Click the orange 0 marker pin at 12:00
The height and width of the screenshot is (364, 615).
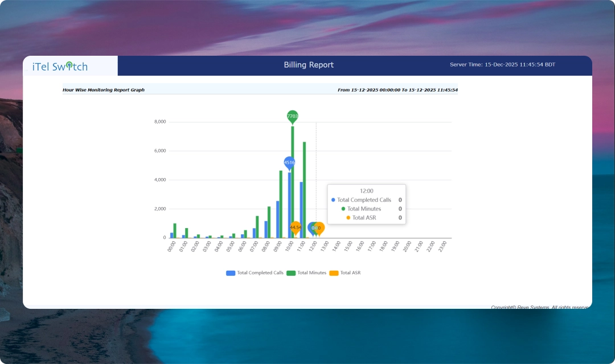(x=319, y=227)
